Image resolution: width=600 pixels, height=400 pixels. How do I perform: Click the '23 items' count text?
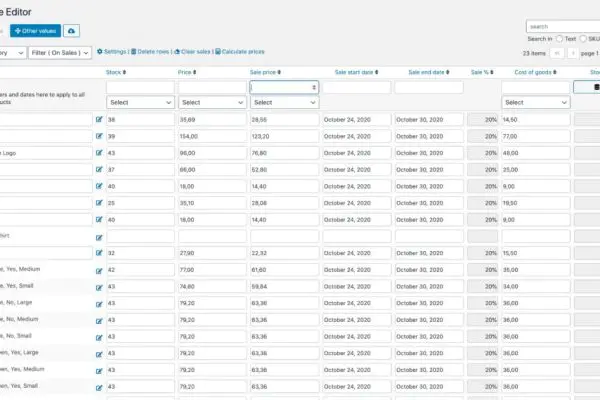pyautogui.click(x=534, y=53)
